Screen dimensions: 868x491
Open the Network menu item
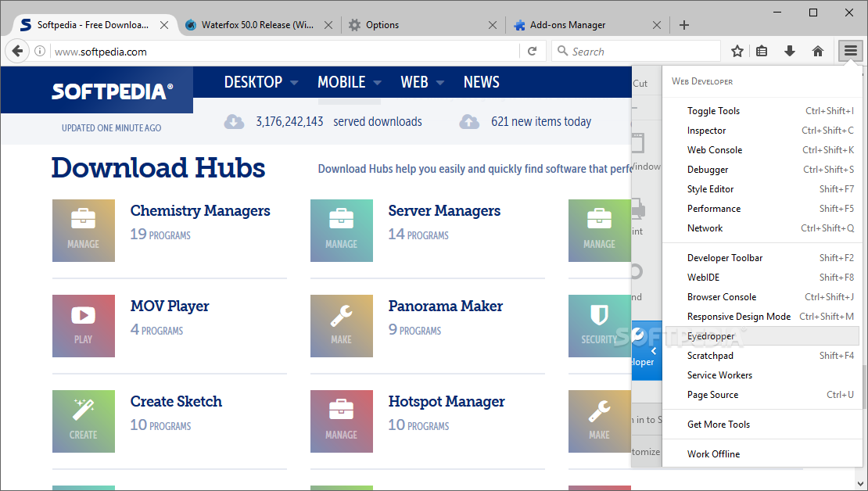(x=762, y=228)
